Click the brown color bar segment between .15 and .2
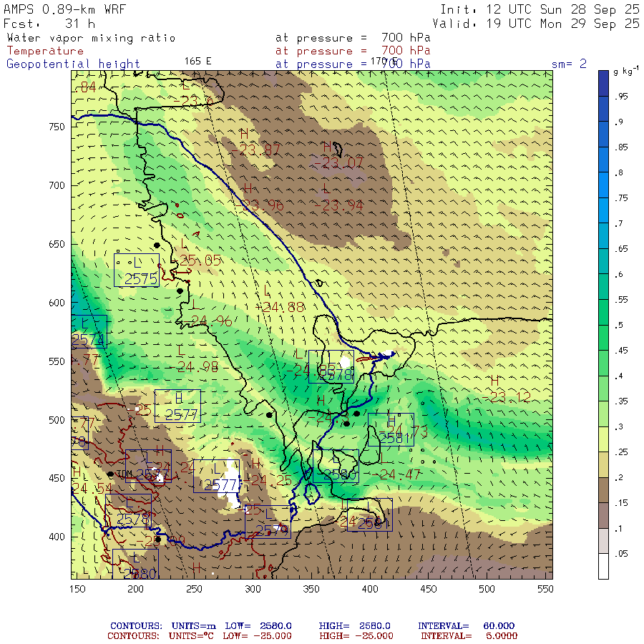 coord(603,490)
